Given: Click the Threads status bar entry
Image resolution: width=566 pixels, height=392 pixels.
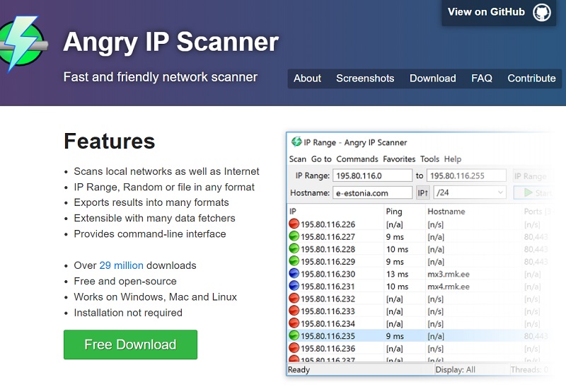Looking at the screenshot, I should pos(529,369).
